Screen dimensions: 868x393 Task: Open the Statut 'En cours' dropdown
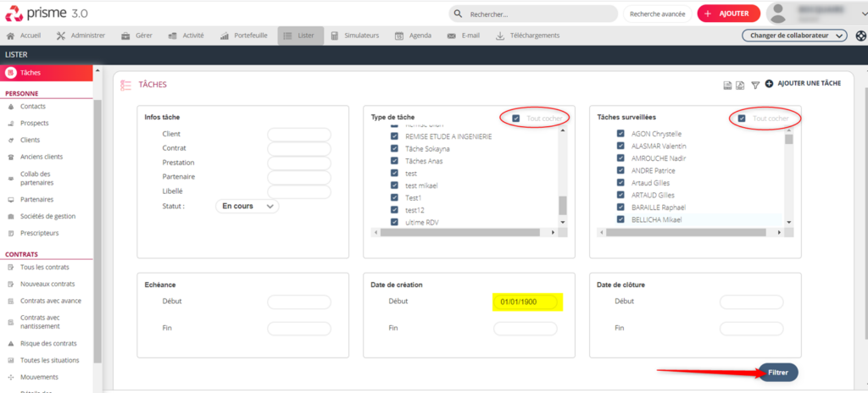pyautogui.click(x=248, y=206)
